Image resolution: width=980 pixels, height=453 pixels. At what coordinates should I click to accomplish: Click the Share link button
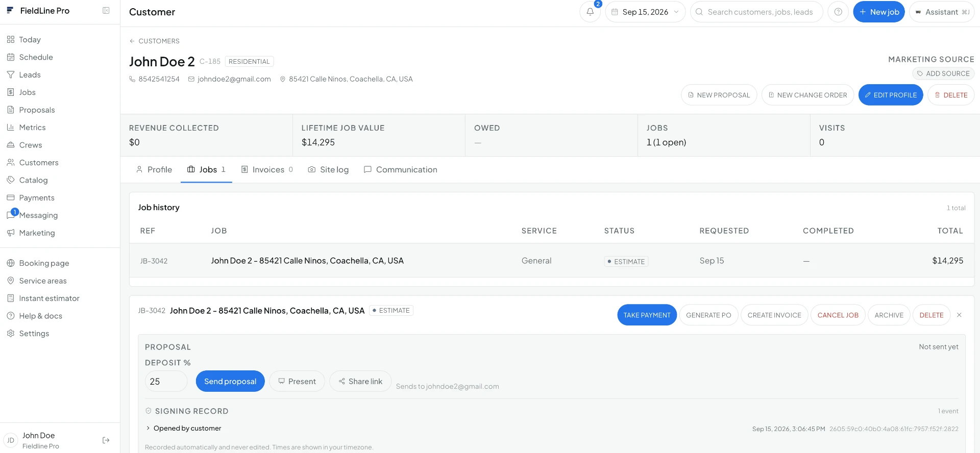pos(360,382)
